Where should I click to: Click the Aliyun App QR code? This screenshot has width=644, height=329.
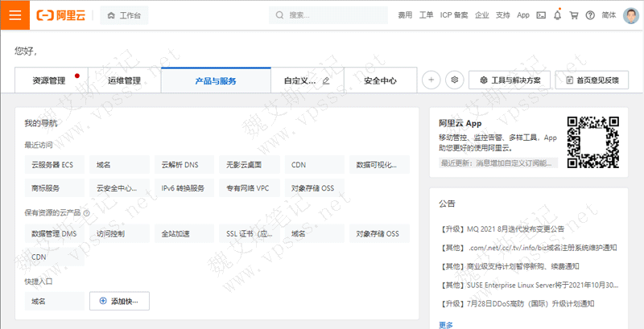tap(592, 142)
